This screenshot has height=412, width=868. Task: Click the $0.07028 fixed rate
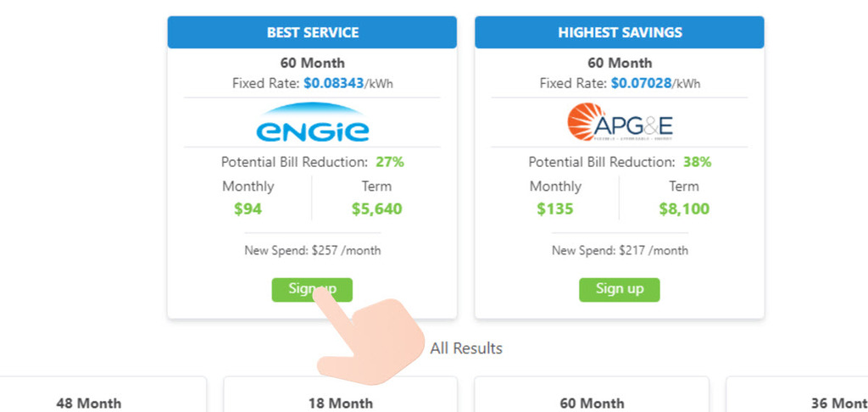click(x=643, y=84)
